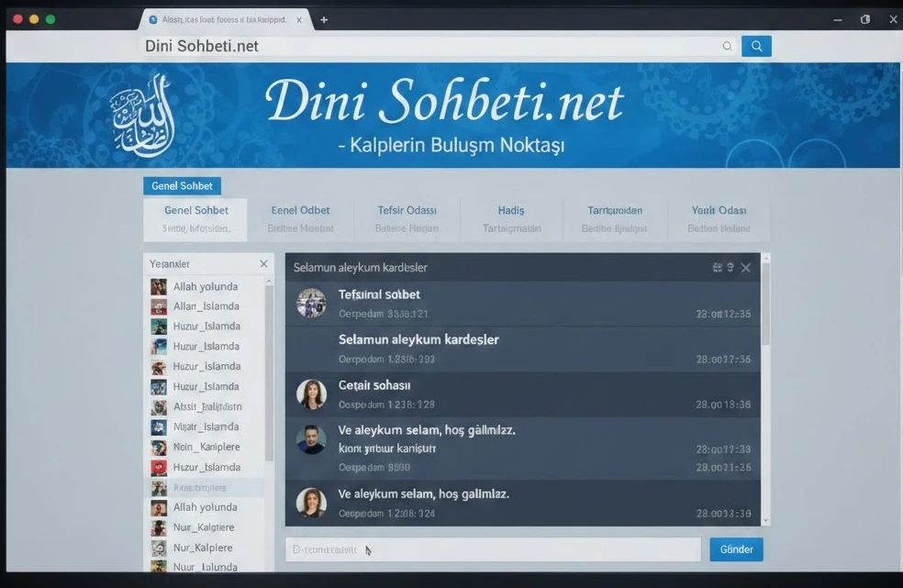Click the Genel Sohbet header button above the tabs

(x=182, y=185)
